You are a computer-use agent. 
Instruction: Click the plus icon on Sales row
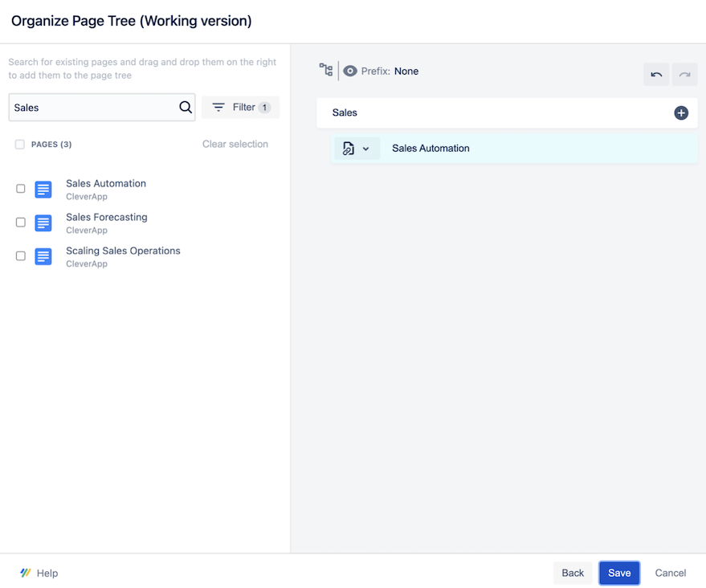point(681,113)
